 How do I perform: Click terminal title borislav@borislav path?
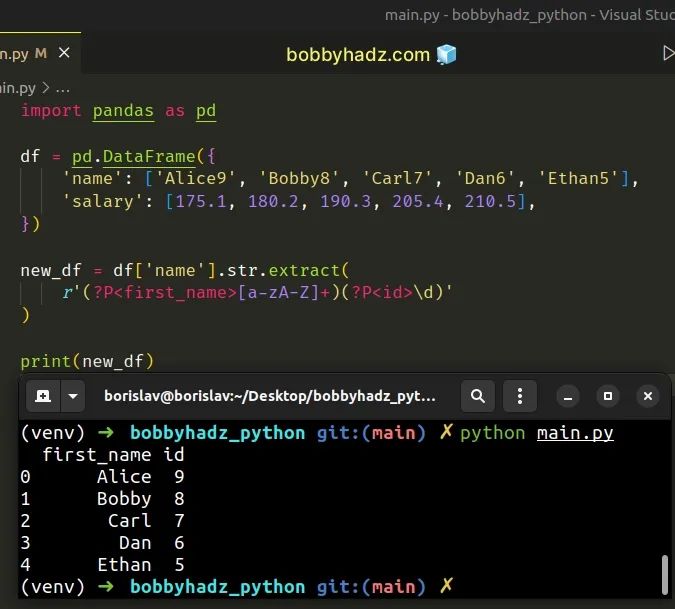269,396
